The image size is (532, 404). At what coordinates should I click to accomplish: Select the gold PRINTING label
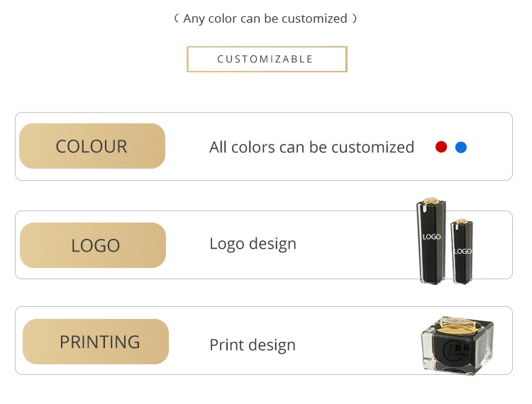click(x=96, y=342)
